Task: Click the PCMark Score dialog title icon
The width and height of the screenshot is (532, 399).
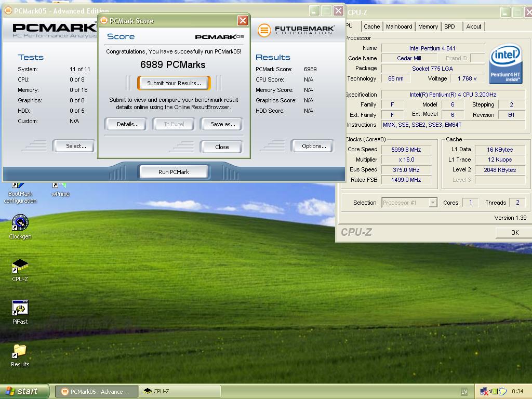Action: (104, 21)
